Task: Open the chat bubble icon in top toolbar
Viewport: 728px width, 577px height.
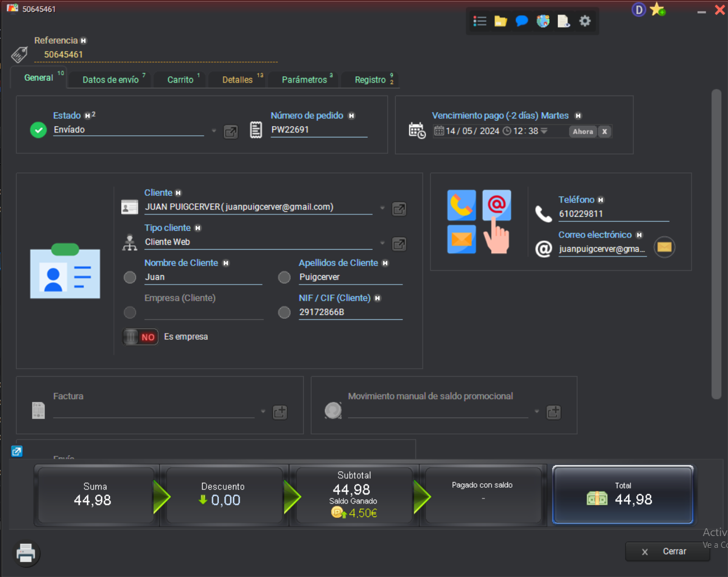Action: (521, 21)
